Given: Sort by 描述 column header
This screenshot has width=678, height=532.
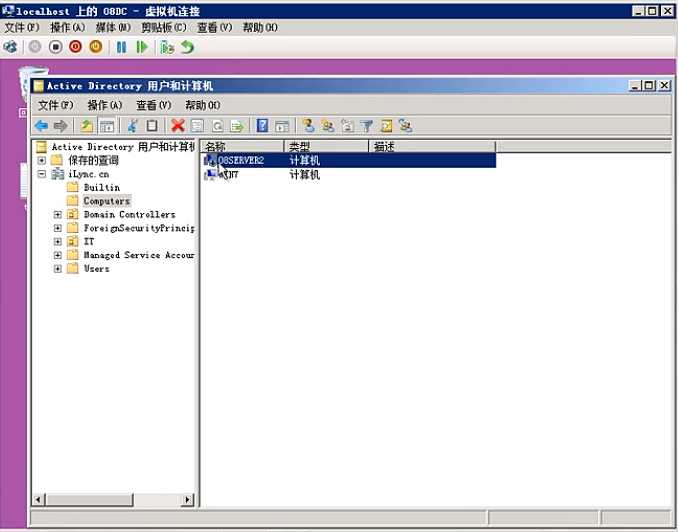Looking at the screenshot, I should coord(432,147).
